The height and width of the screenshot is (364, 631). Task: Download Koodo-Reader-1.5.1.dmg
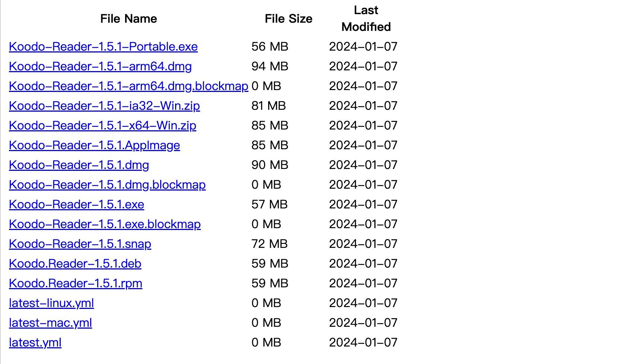coord(79,165)
